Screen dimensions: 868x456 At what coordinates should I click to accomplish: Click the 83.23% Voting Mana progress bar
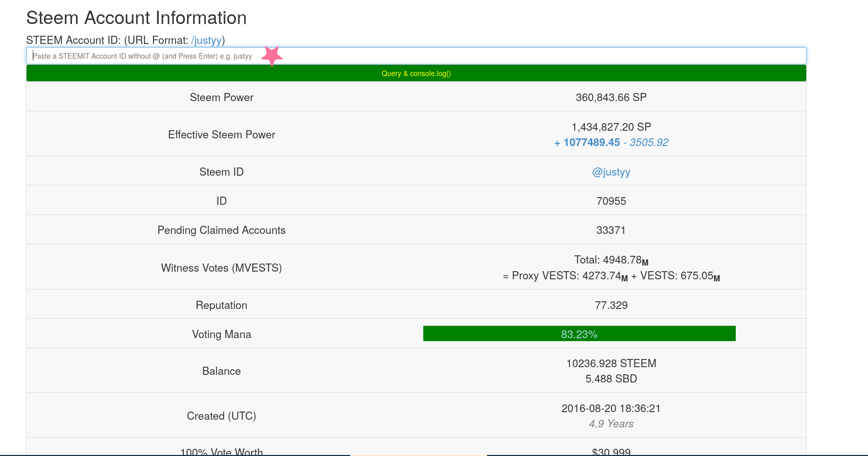[x=579, y=334]
